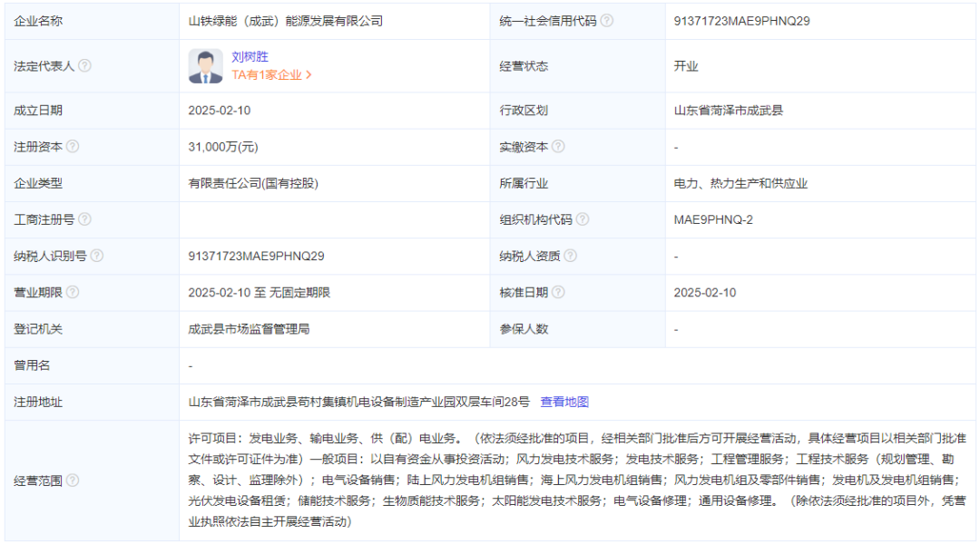Viewport: 980px width, 544px height.
Task: Click 山东省菏泽市成武县 region value
Action: 728,111
